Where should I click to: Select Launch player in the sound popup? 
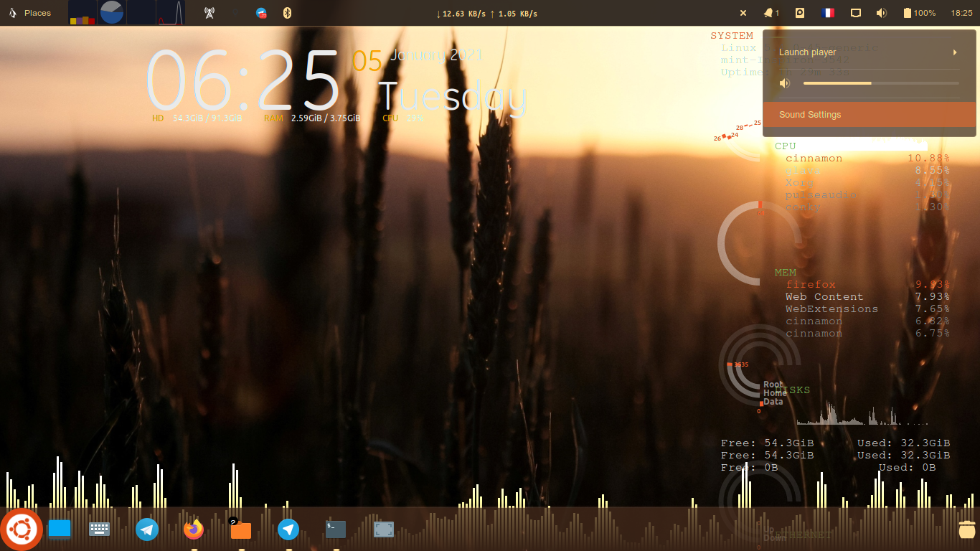870,52
